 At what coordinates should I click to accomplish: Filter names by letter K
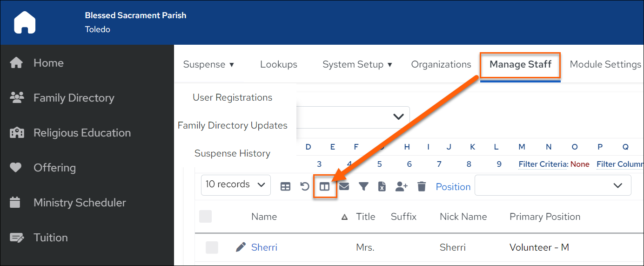(473, 147)
